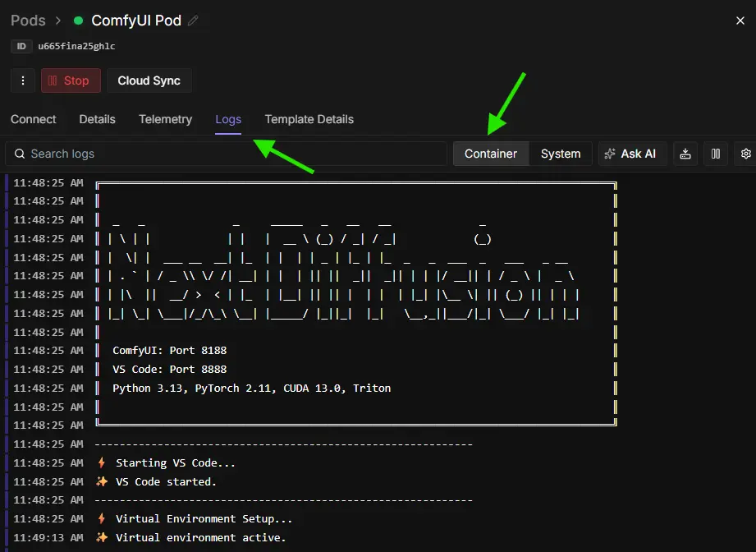Viewport: 756px width, 552px height.
Task: Switch to the Details tab
Action: (98, 119)
